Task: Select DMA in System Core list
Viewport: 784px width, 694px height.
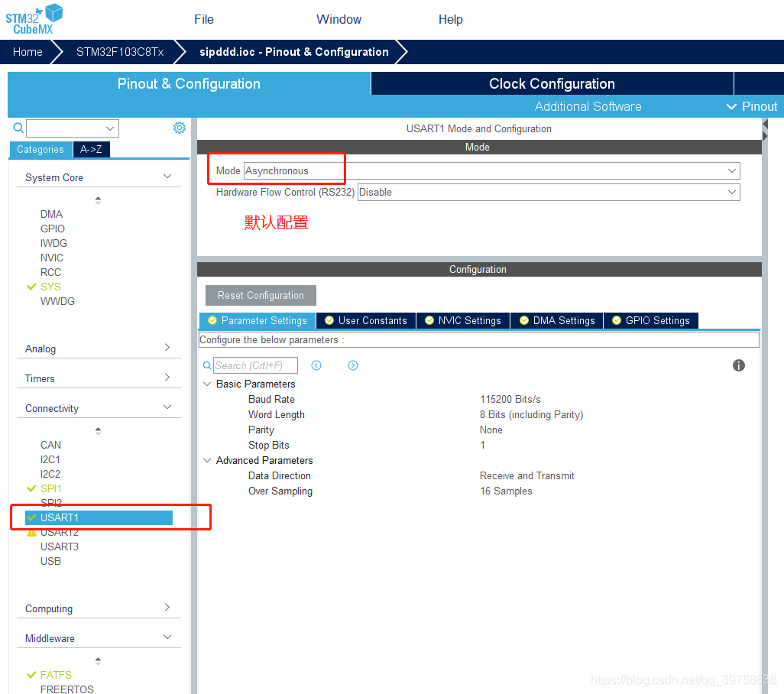Action: [x=51, y=214]
